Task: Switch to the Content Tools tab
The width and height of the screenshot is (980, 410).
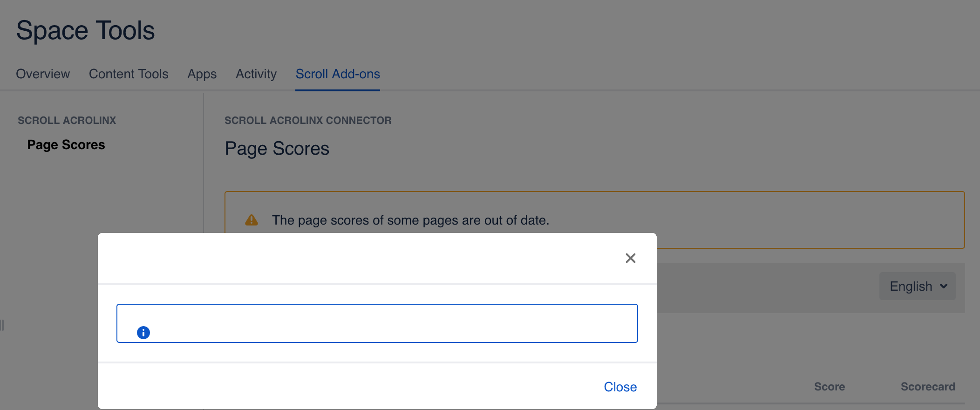Action: coord(129,74)
